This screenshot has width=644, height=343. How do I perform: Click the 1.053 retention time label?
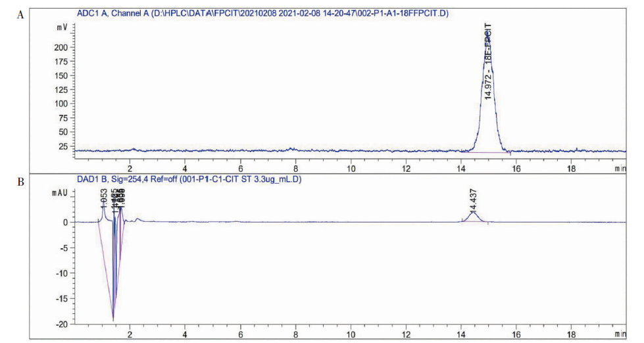[104, 197]
